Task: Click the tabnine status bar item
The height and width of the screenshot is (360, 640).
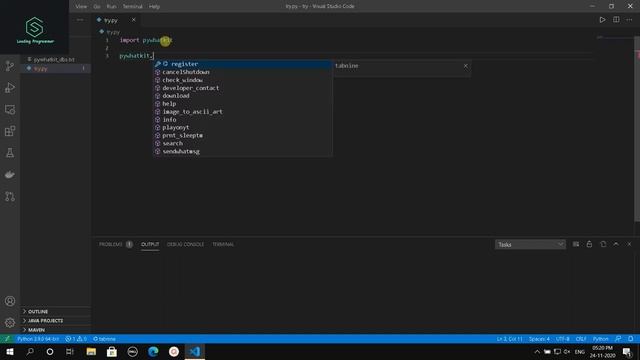Action: pyautogui.click(x=104, y=339)
